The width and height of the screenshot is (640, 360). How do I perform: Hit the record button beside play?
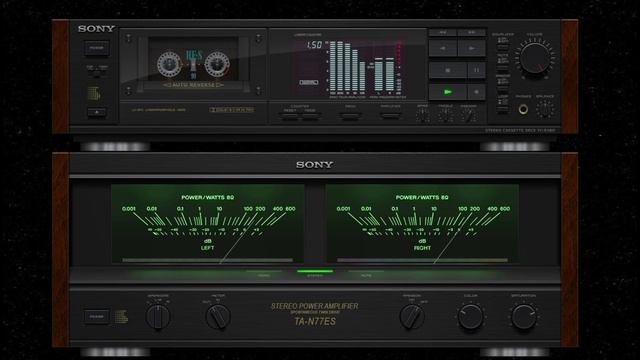pyautogui.click(x=476, y=92)
